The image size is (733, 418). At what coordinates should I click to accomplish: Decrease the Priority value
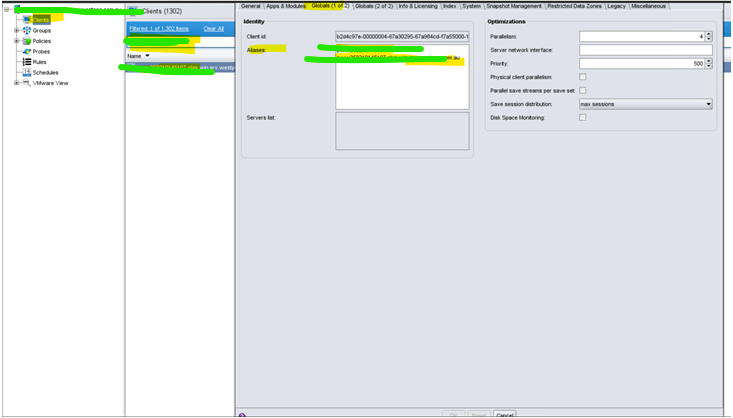[709, 66]
